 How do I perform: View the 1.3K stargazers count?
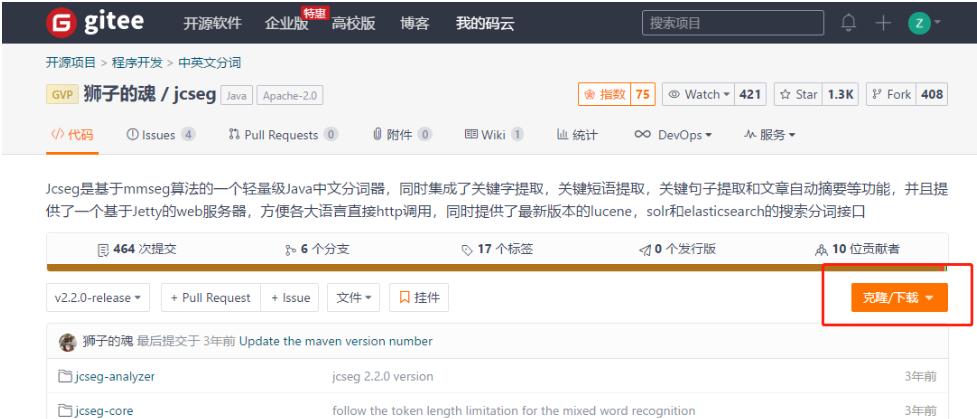coord(841,94)
